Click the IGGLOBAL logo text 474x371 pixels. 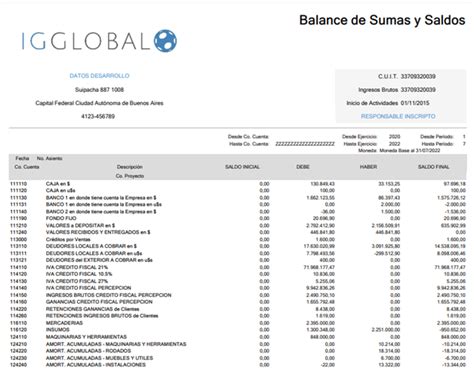click(86, 41)
